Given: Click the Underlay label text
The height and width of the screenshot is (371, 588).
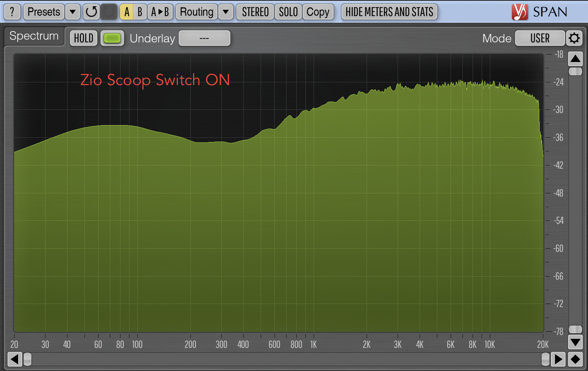Looking at the screenshot, I should [152, 38].
